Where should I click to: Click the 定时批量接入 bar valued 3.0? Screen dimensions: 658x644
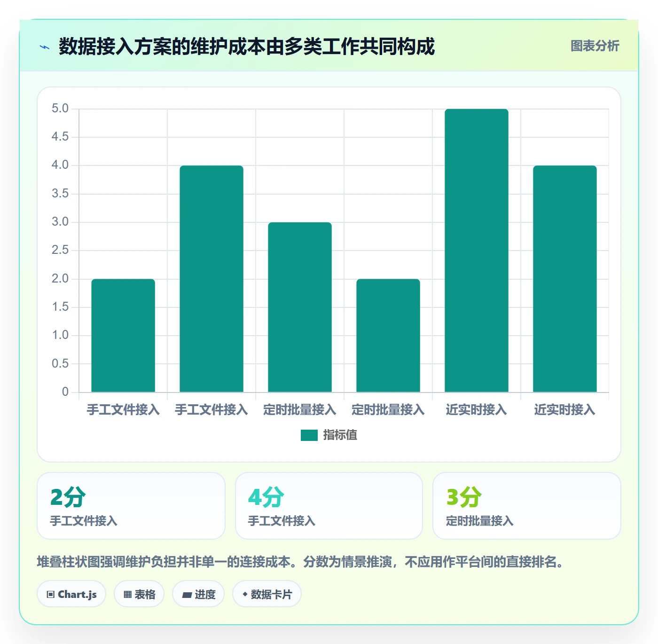[x=300, y=307]
